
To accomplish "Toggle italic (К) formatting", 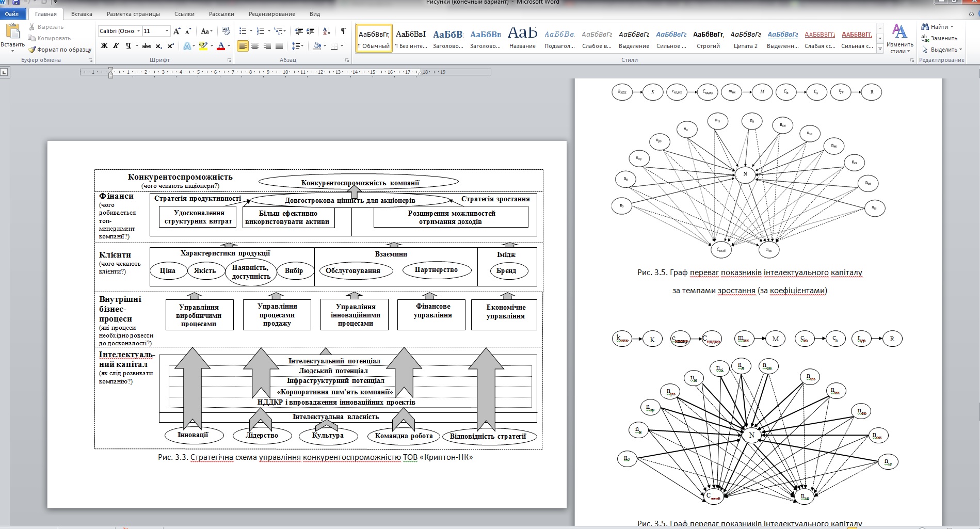I will click(116, 46).
